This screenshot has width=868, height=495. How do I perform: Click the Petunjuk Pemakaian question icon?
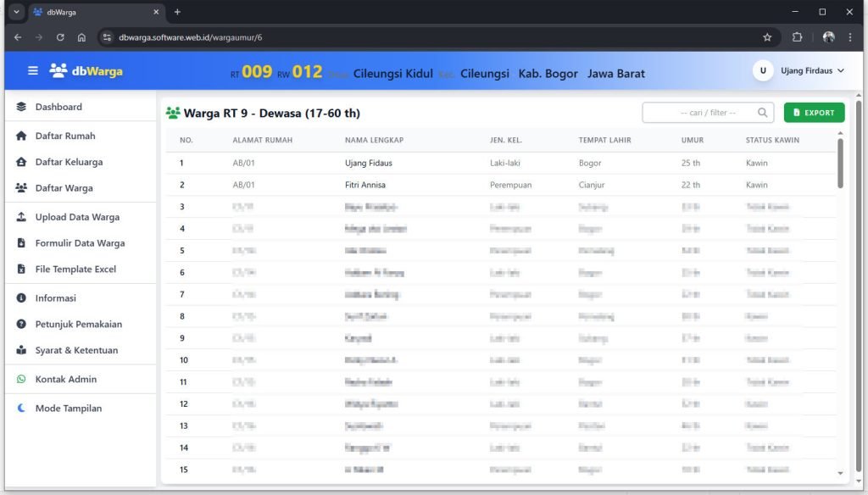pyautogui.click(x=21, y=324)
